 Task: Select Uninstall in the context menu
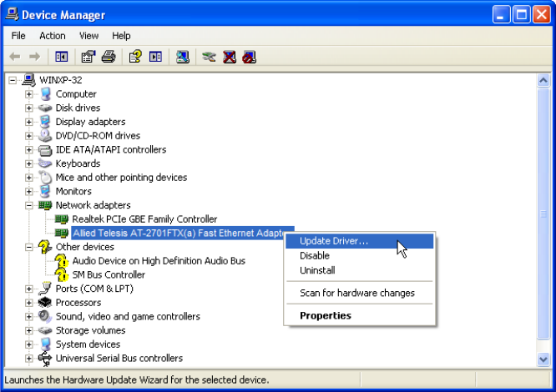click(x=316, y=270)
